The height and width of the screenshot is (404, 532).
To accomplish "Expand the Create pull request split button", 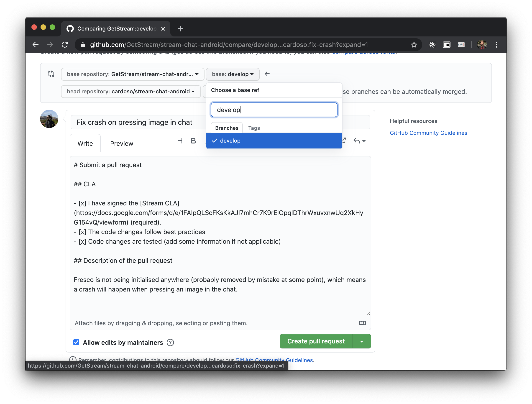I will (x=363, y=341).
